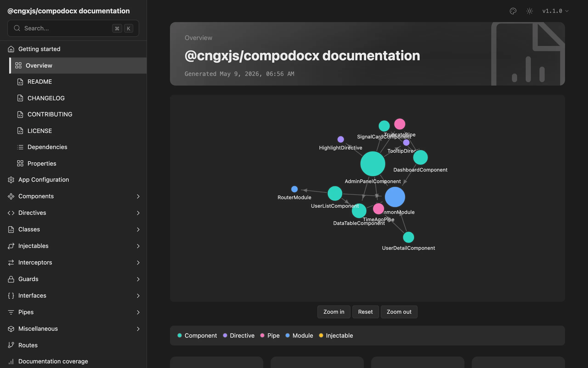The image size is (588, 368).
Task: Click the Dependencies list icon
Action: (20, 147)
